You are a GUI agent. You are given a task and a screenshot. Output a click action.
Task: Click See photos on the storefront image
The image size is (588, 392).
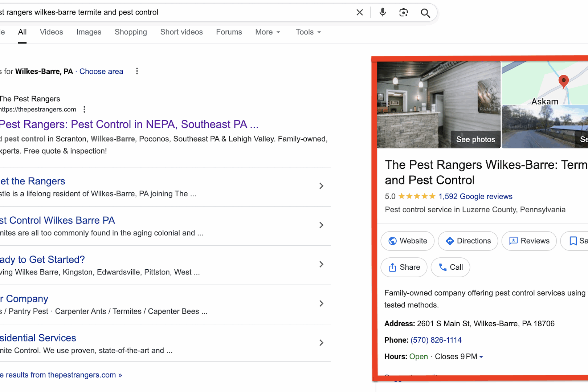click(x=475, y=139)
